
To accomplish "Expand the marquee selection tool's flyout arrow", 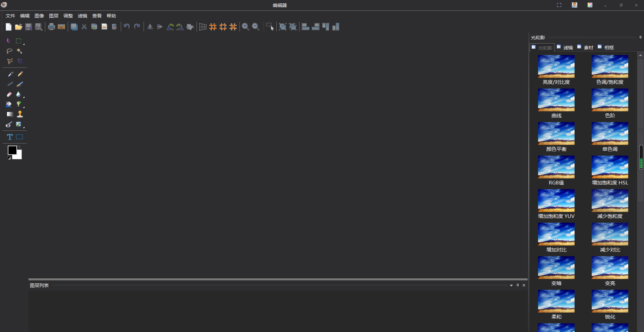I will [24, 44].
